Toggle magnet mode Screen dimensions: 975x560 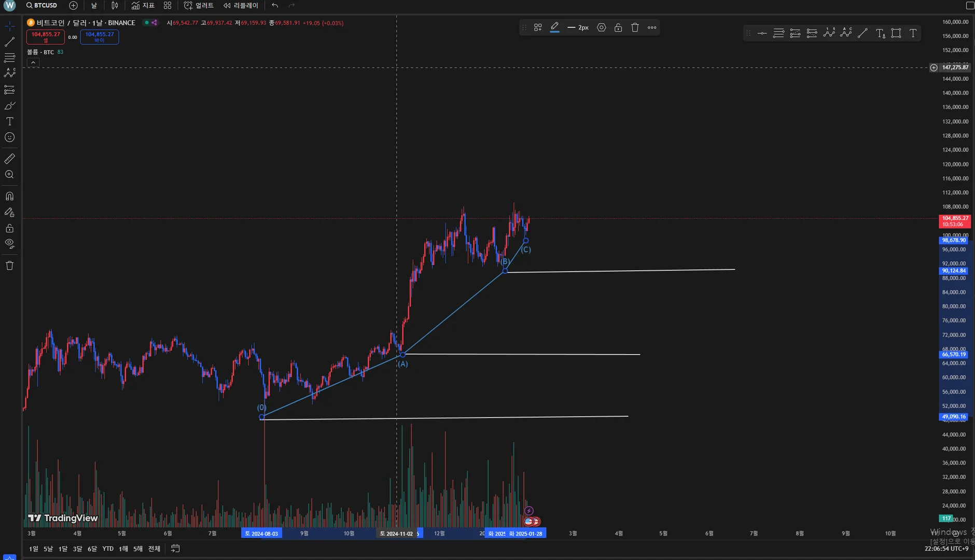9,196
